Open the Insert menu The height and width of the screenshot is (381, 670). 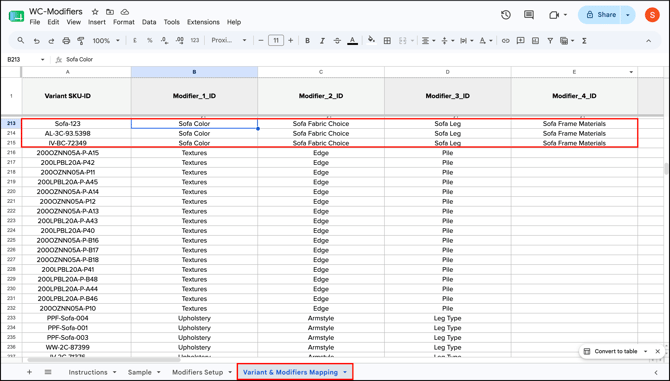(x=97, y=22)
